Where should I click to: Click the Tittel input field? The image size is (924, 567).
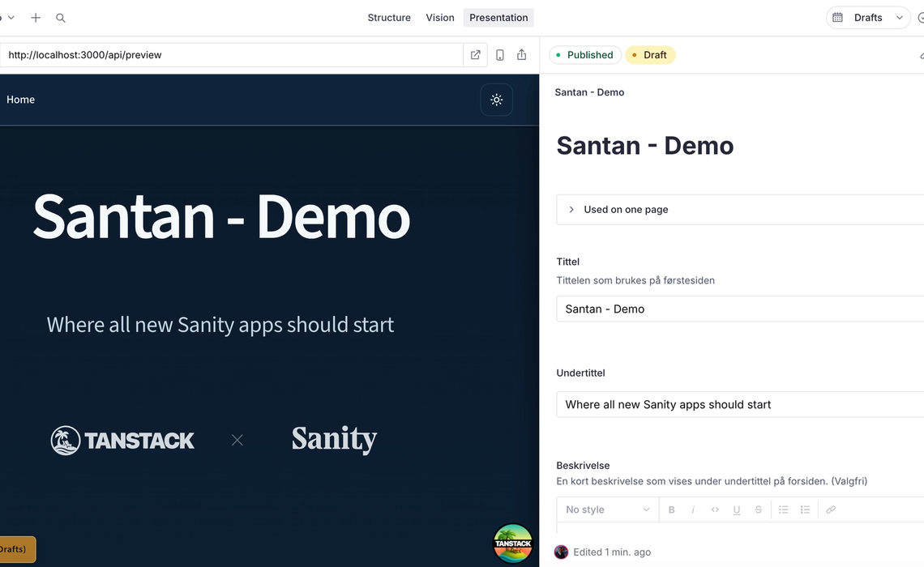(740, 309)
